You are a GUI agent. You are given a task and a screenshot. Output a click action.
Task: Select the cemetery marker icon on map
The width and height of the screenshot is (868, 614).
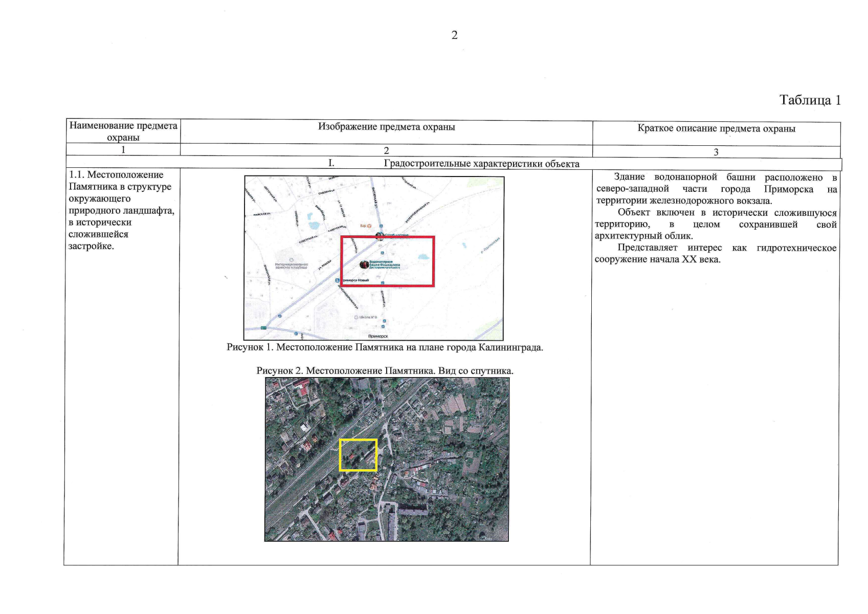point(291,260)
